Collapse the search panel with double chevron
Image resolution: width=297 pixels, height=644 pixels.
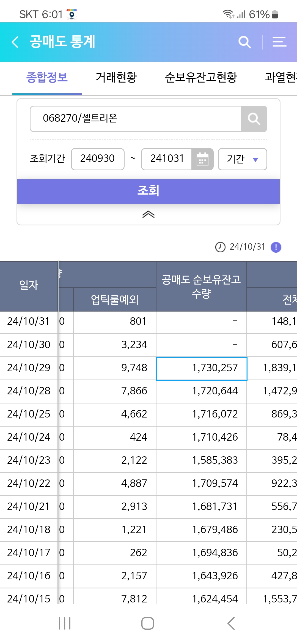pos(148,214)
